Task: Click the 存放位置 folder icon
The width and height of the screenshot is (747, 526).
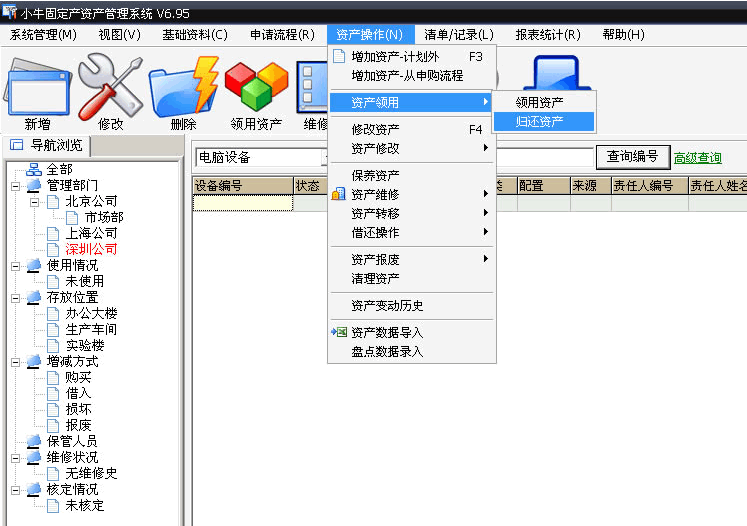Action: click(34, 297)
